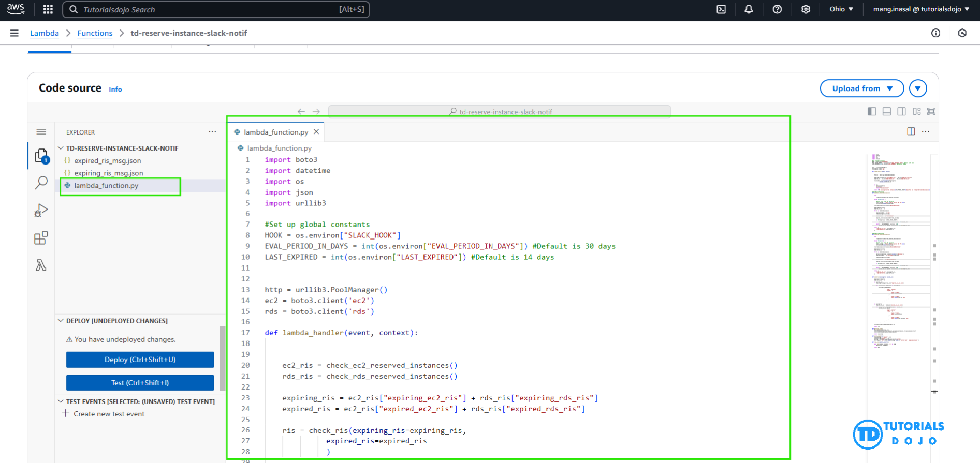Launch CloudShell from the top bar

[x=721, y=9]
